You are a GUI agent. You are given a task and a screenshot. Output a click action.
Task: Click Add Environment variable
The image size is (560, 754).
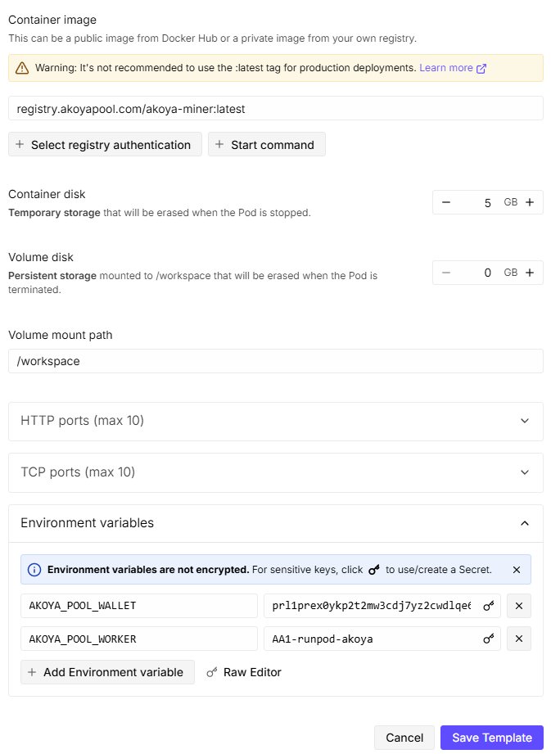(107, 672)
